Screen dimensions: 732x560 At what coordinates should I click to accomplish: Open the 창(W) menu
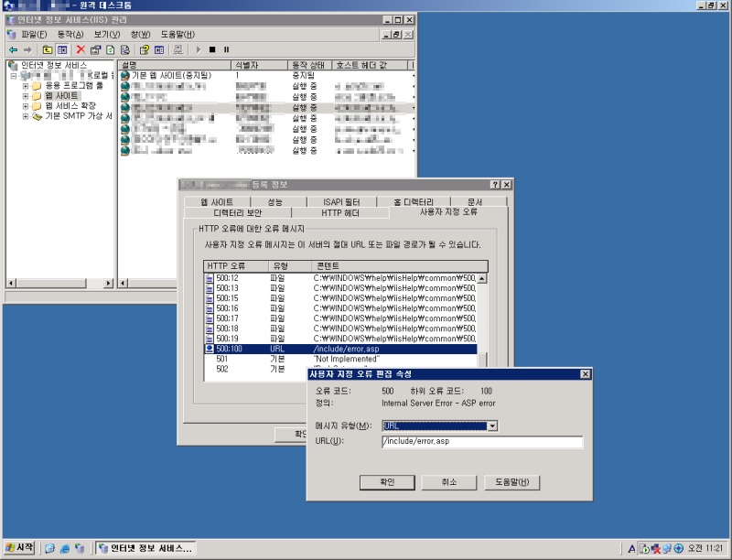(141, 35)
